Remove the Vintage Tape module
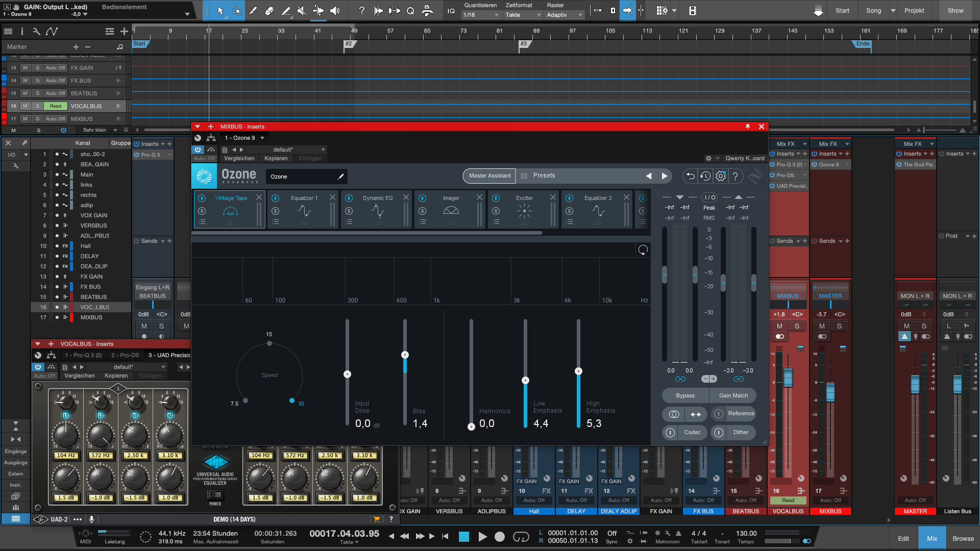Viewport: 980px width, 551px height. (x=259, y=197)
